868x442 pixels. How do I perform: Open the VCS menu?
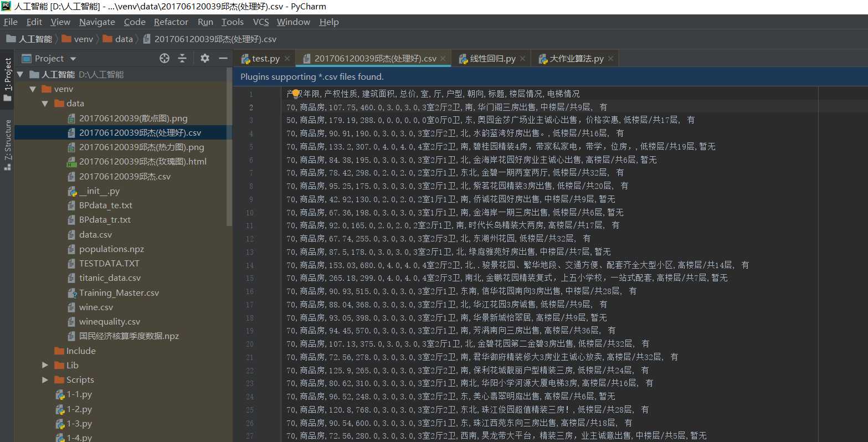point(261,22)
